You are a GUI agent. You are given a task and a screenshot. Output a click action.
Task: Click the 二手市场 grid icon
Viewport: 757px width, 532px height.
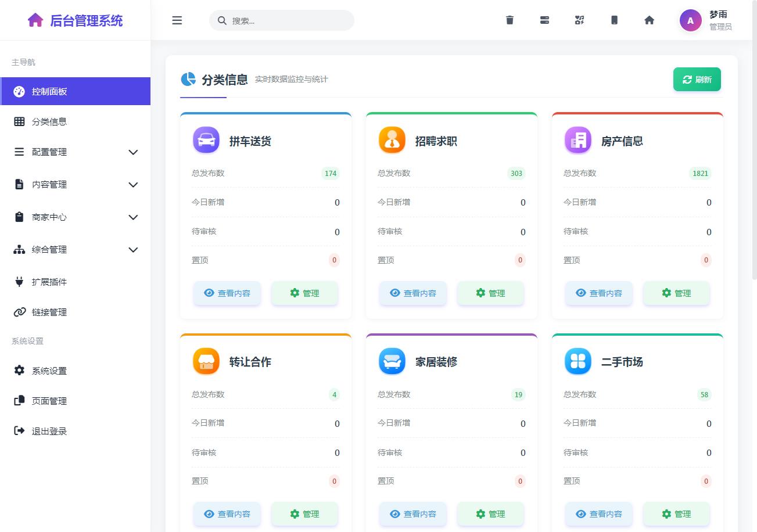577,361
